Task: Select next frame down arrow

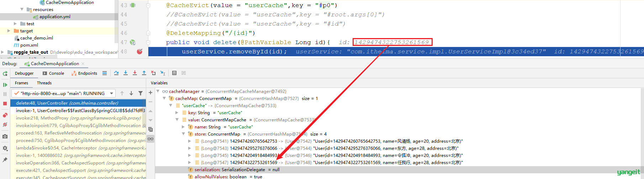Action: [131, 93]
